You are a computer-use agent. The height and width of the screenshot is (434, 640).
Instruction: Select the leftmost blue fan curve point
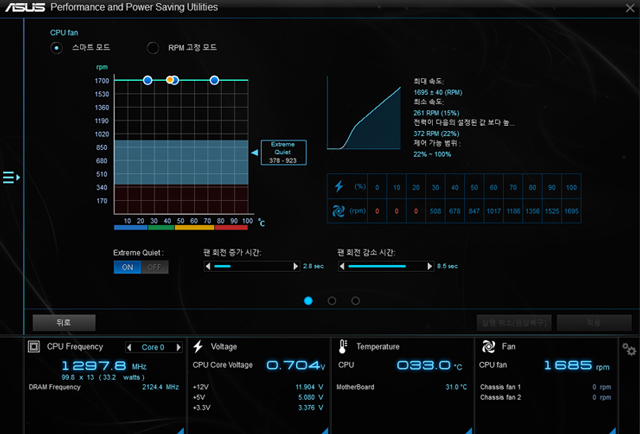click(x=148, y=80)
